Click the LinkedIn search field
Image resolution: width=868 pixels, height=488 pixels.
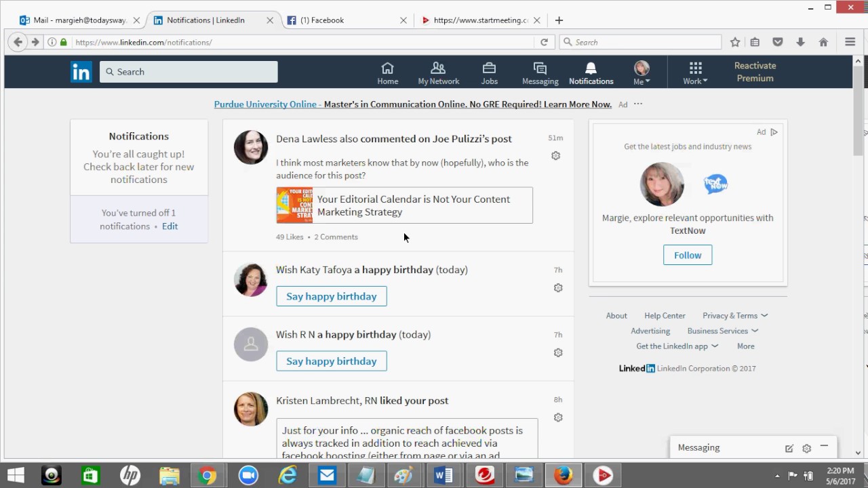[189, 72]
